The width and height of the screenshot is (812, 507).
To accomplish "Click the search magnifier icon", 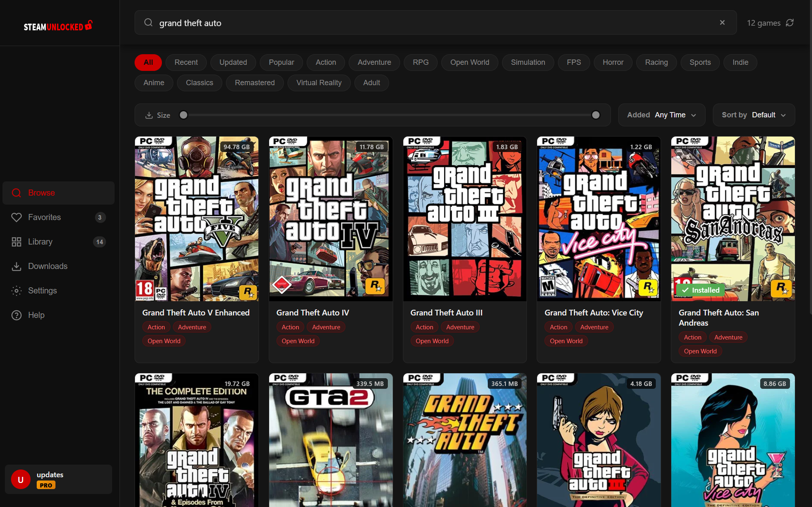I will [148, 23].
